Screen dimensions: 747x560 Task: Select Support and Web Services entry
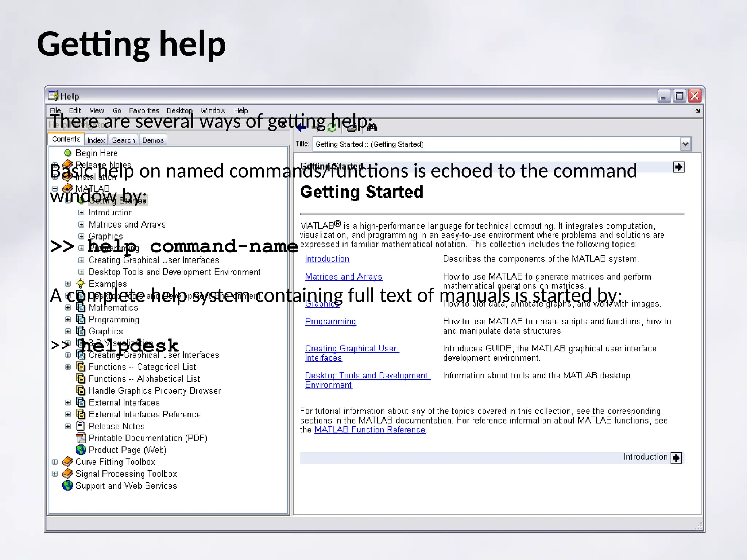coord(126,486)
